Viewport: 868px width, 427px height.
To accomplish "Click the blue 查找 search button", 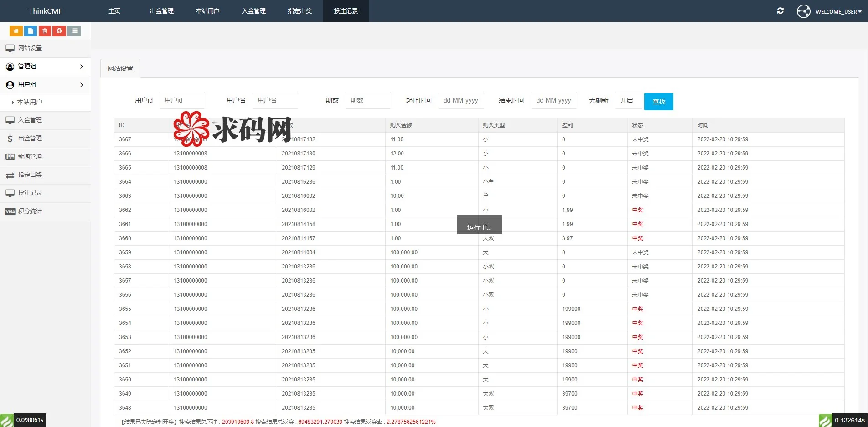I will pyautogui.click(x=658, y=102).
